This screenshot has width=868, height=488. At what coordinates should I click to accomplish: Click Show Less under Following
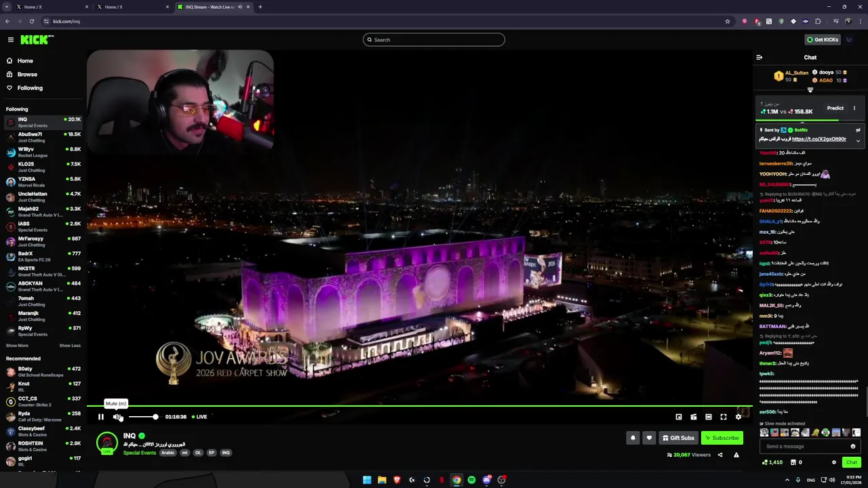70,346
